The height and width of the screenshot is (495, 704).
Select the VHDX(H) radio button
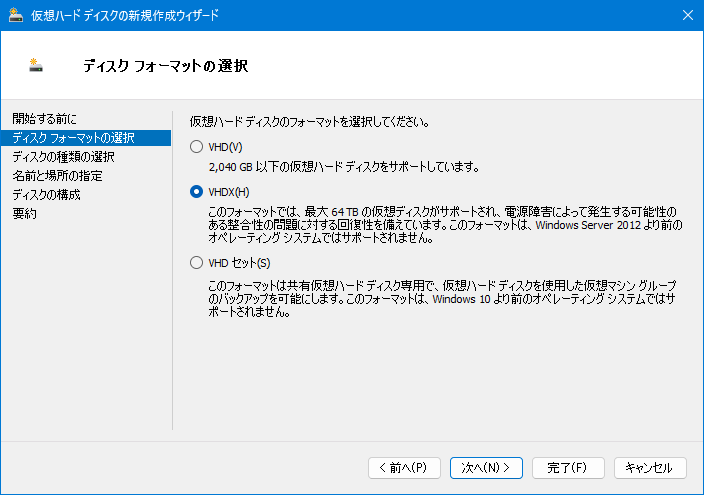tap(196, 192)
